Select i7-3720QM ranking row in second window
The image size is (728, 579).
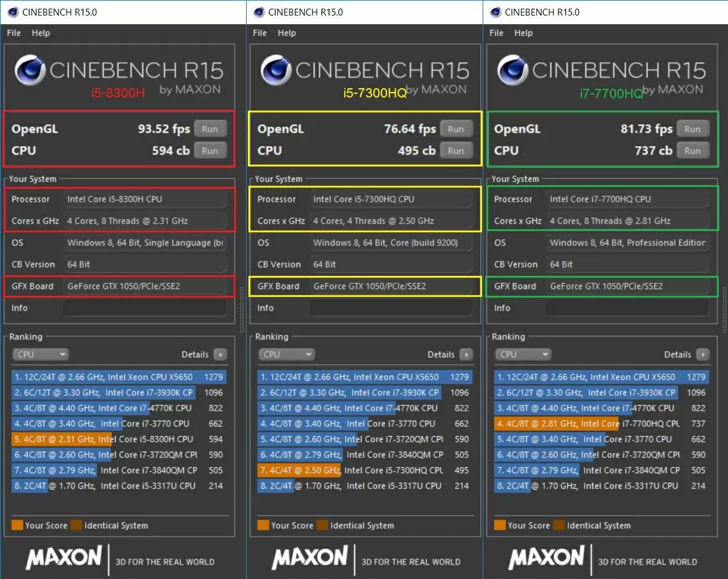[365, 439]
